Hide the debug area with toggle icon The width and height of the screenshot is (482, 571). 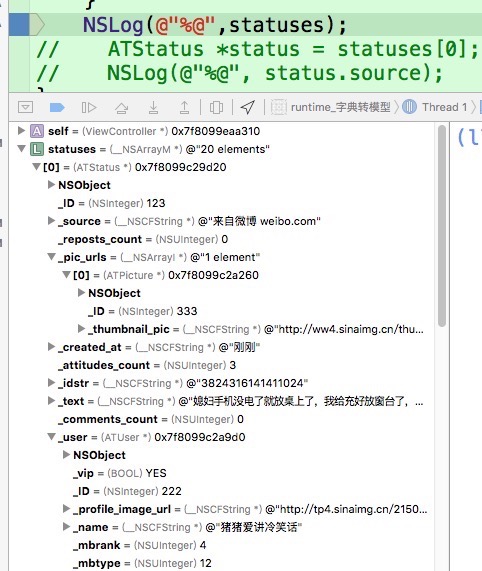(25, 107)
